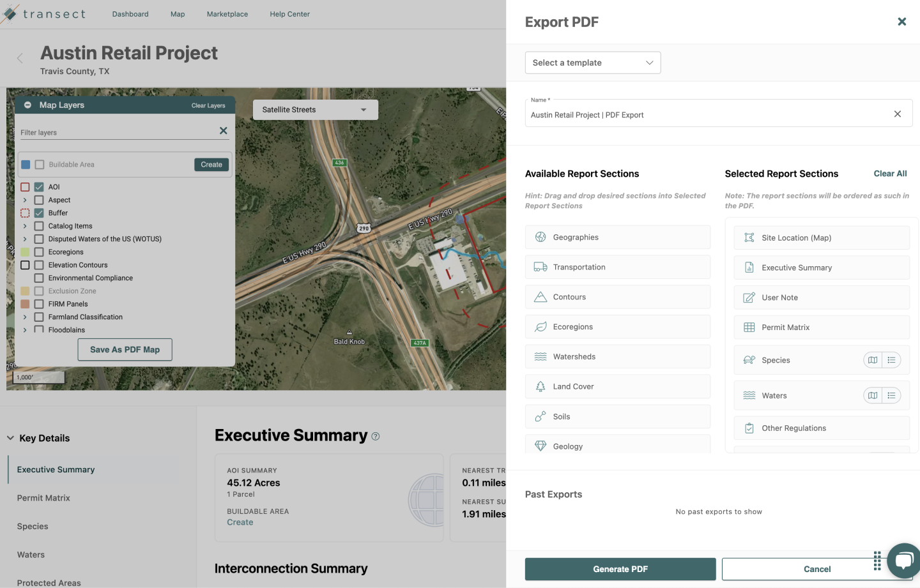
Task: Enable the FIRM Panels layer
Action: [x=40, y=303]
